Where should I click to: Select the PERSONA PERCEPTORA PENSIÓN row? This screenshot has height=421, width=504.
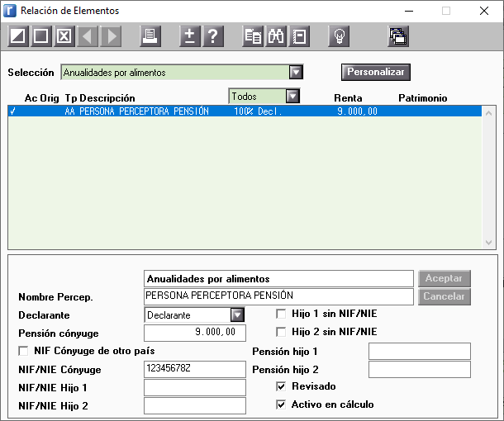coord(245,111)
